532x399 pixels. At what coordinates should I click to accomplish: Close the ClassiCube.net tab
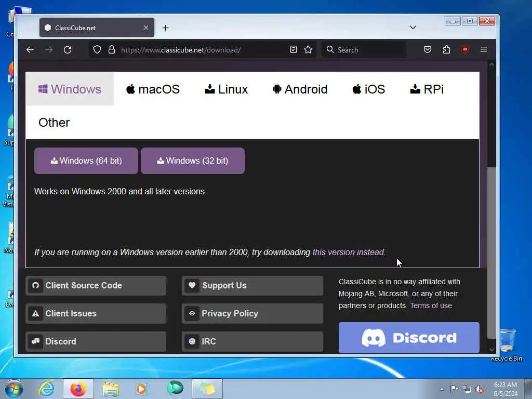coord(146,28)
